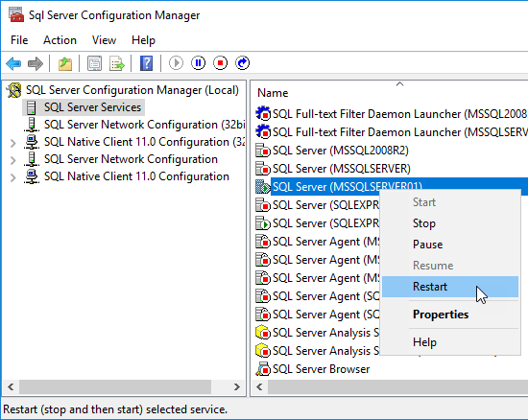Click the first SQL Server Agent service icon

point(263,242)
